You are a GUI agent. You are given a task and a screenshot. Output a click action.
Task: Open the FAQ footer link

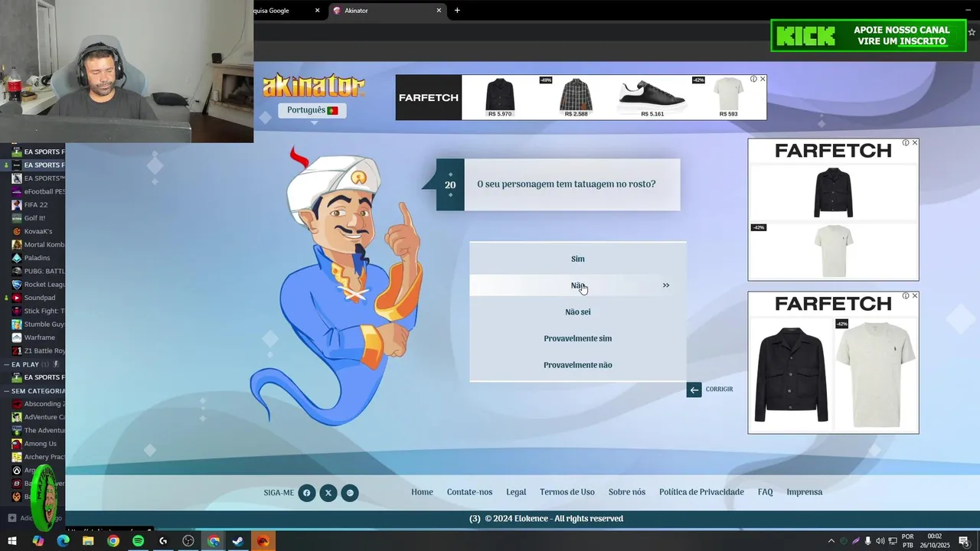click(765, 492)
